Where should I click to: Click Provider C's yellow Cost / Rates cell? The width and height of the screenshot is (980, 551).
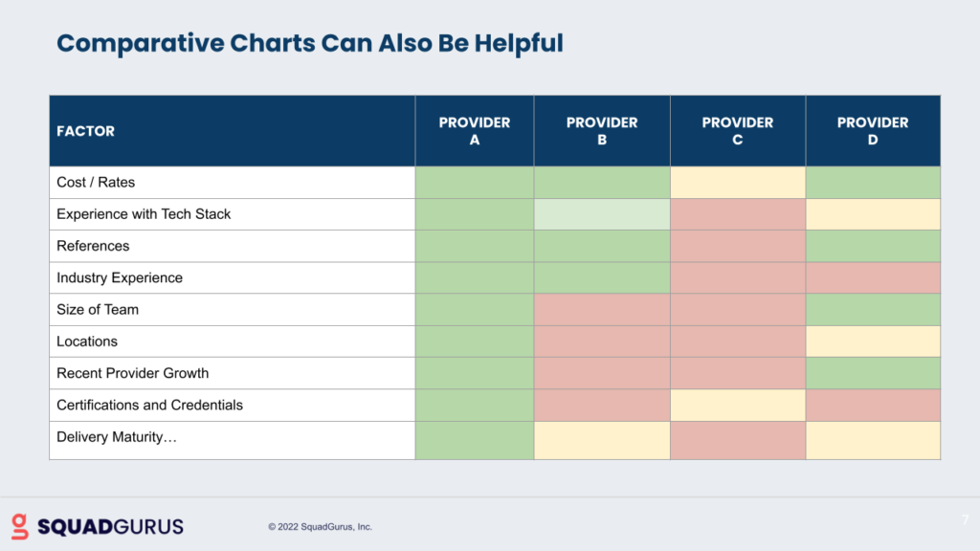(738, 182)
